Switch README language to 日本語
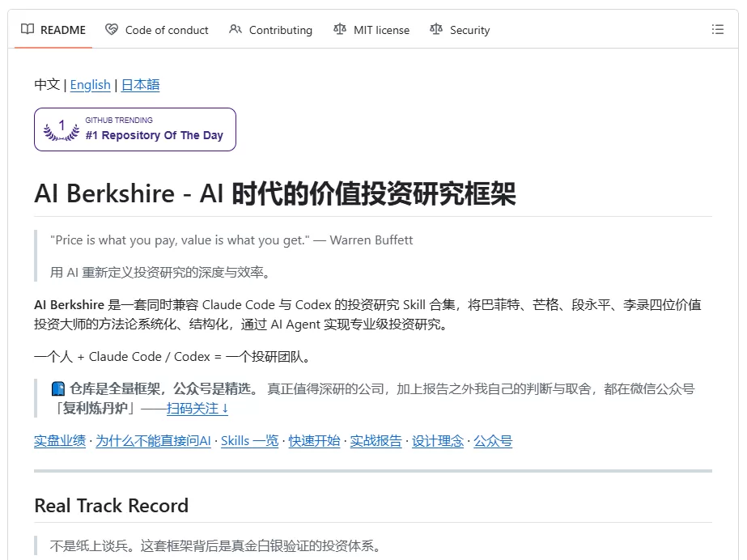The width and height of the screenshot is (747, 560). (140, 85)
